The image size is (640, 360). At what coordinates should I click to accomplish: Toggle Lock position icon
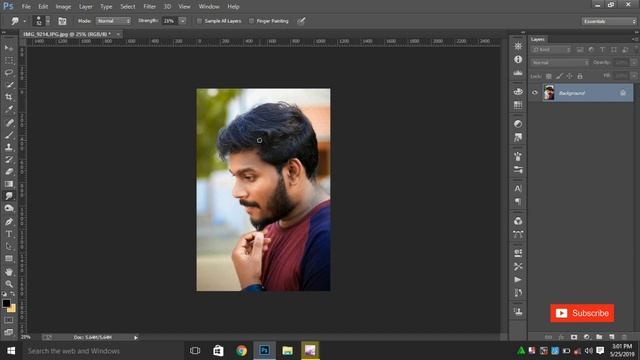click(569, 76)
